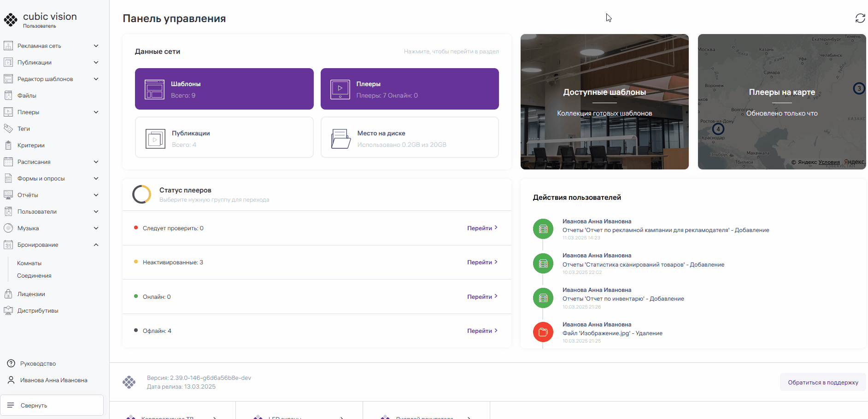
Task: Expand the Advertising network menu
Action: pos(96,46)
